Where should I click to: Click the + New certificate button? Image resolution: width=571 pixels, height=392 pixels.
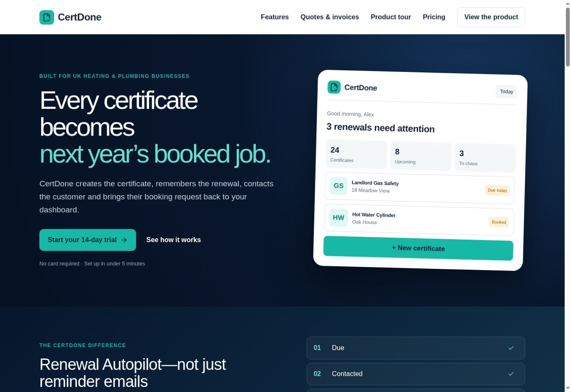pos(418,248)
